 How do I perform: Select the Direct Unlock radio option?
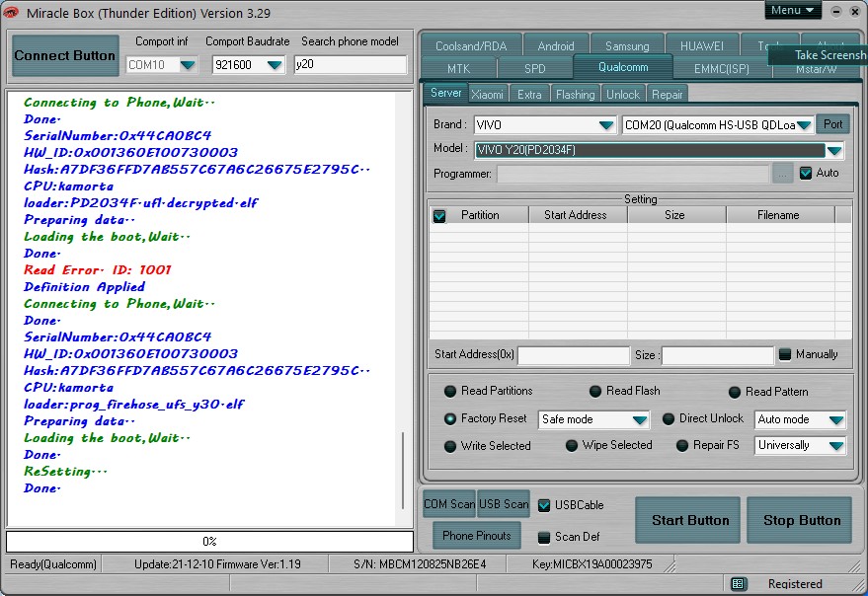point(669,419)
